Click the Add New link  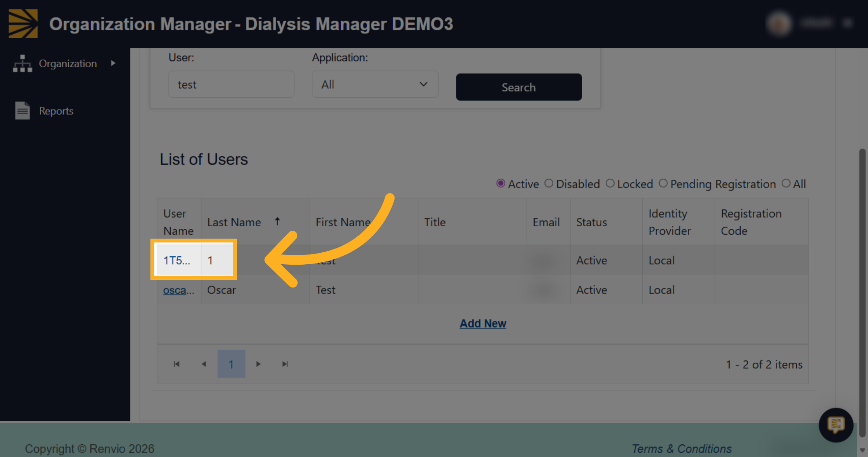pyautogui.click(x=483, y=323)
